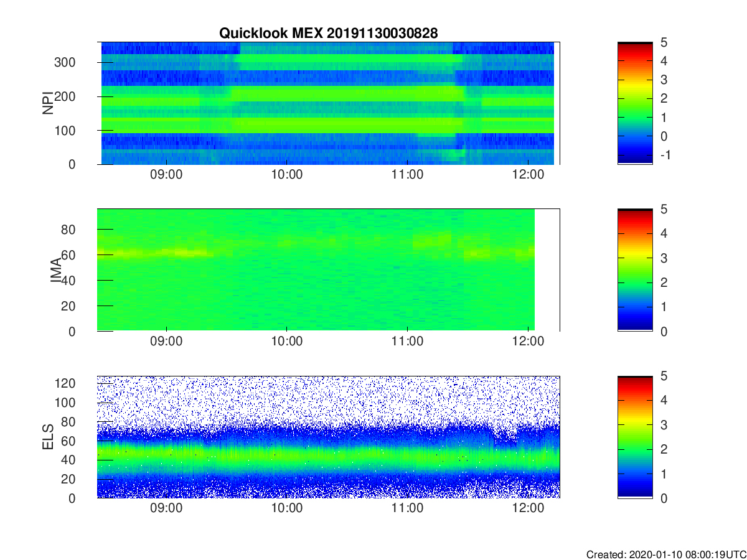Click the NPI axis label
This screenshot has width=747, height=560.
(47, 103)
